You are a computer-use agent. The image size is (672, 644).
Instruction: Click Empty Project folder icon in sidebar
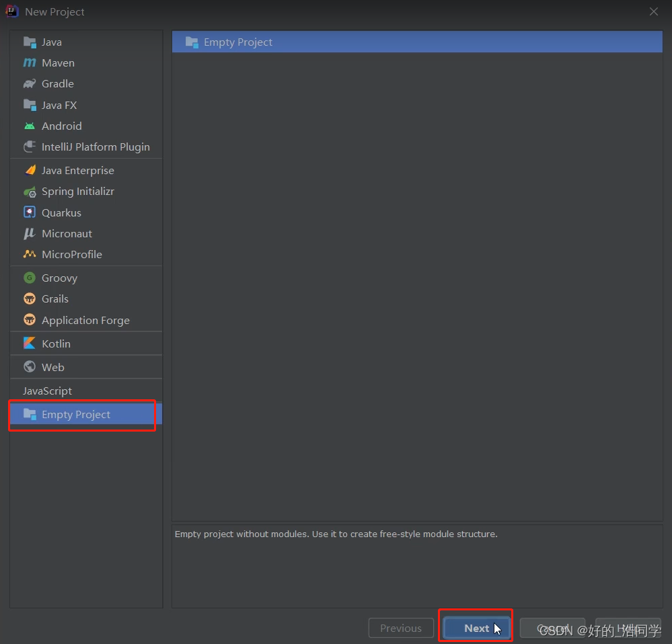[30, 414]
